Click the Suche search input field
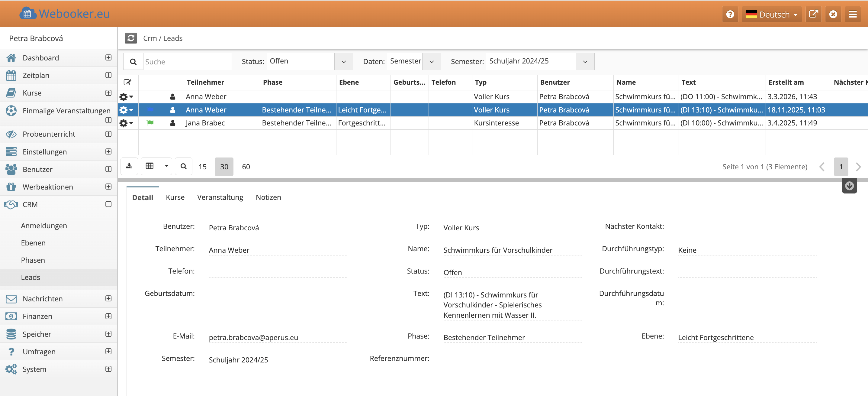Screen dimensions: 868x396 click(x=187, y=62)
